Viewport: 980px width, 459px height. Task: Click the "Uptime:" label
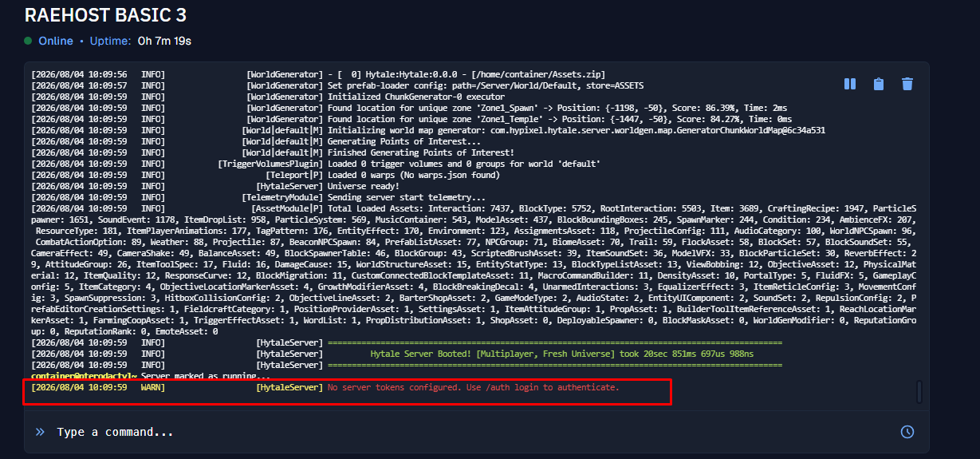(109, 40)
